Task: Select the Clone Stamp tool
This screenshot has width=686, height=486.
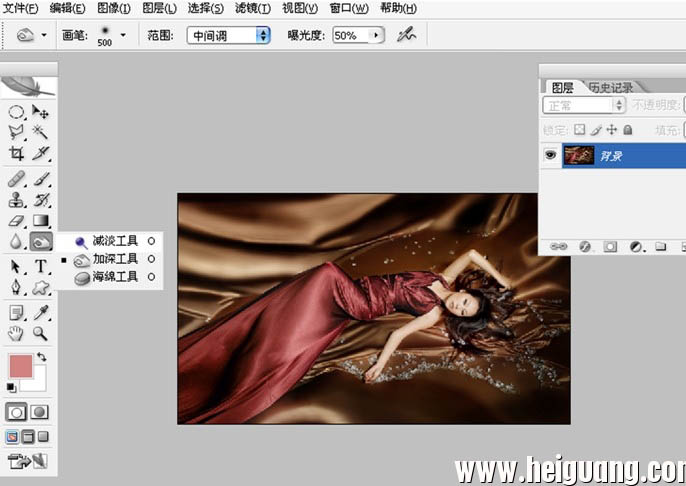Action: click(x=17, y=199)
